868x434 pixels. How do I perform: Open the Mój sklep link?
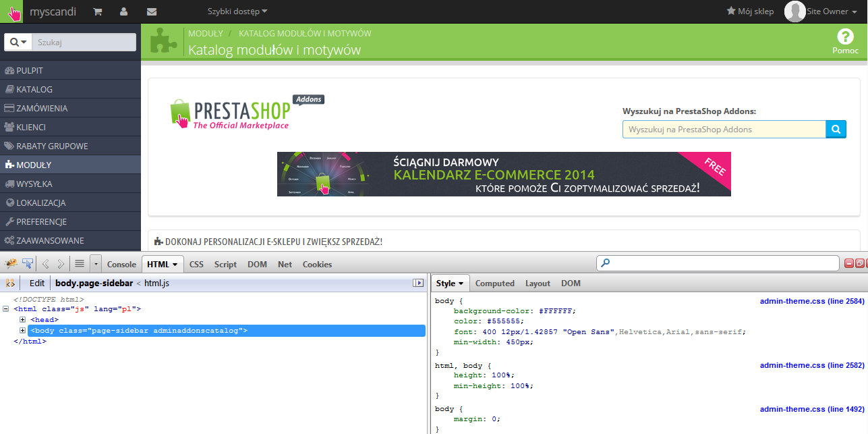point(750,11)
